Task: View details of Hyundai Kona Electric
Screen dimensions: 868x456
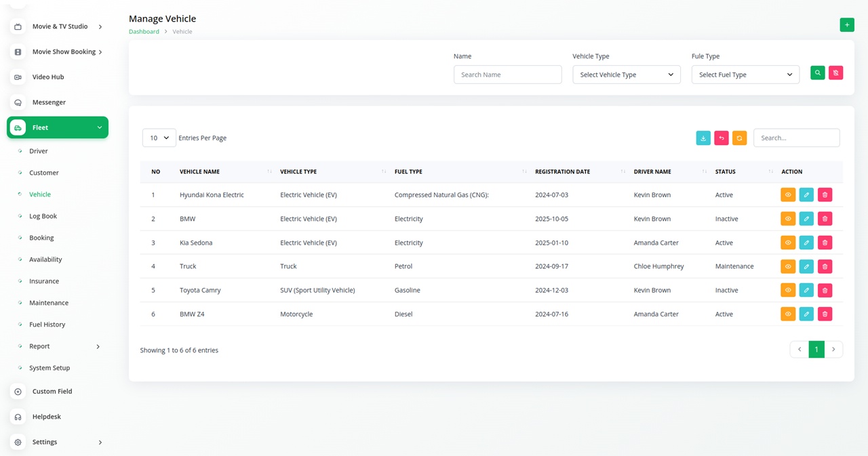Action: coord(788,195)
